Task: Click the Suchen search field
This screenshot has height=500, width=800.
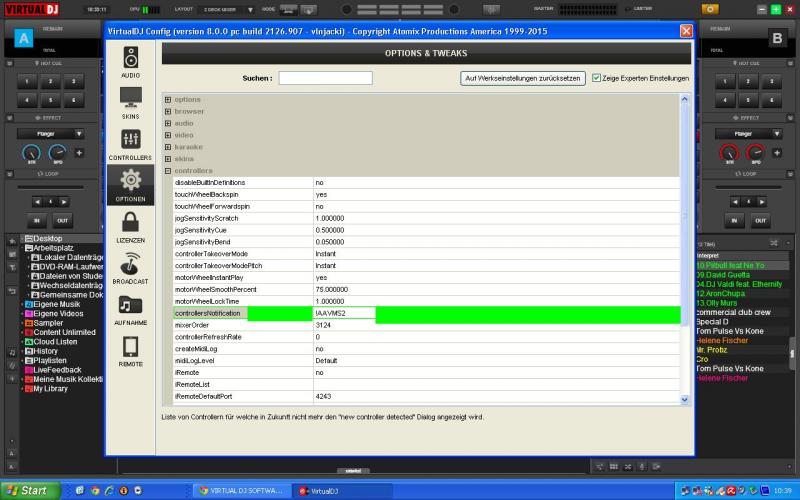Action: click(x=325, y=78)
